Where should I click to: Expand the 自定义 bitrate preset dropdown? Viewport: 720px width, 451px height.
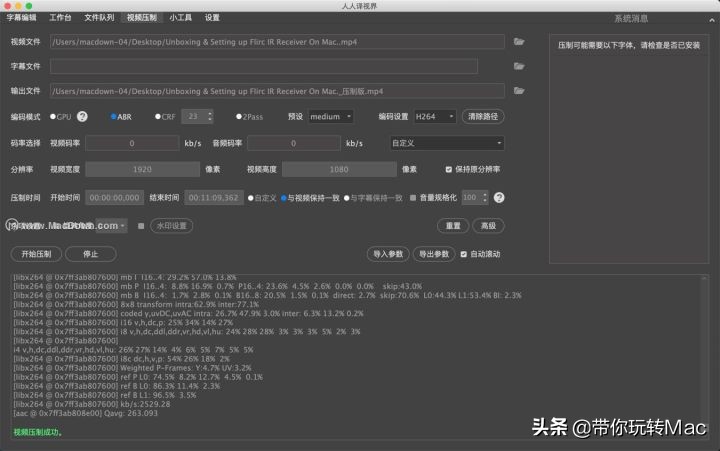[x=447, y=143]
